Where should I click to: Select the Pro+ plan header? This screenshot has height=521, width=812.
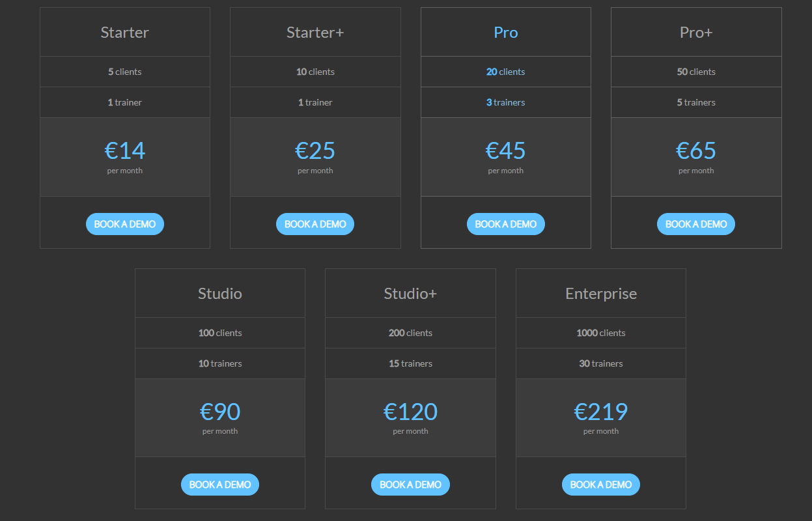(695, 31)
